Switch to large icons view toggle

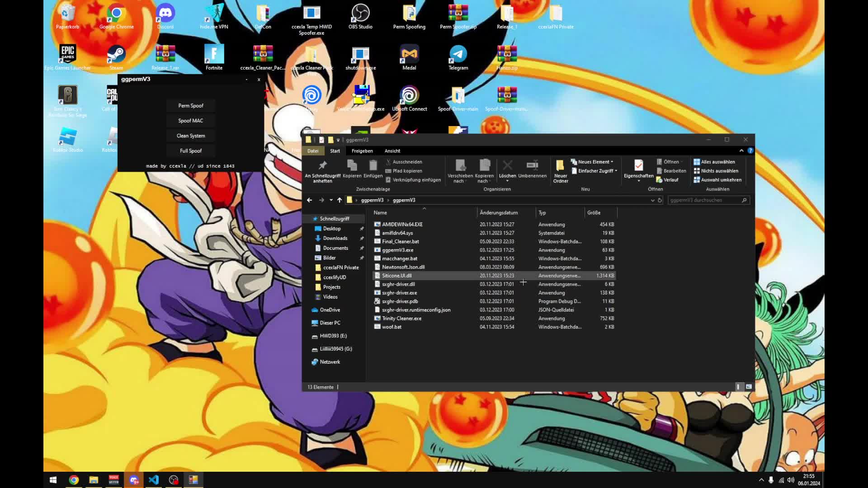tap(749, 387)
